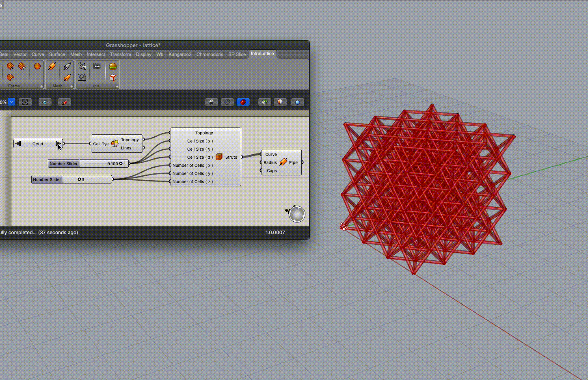Image resolution: width=588 pixels, height=380 pixels.
Task: Open preview mesh quality blue sphere icon
Action: click(x=298, y=102)
